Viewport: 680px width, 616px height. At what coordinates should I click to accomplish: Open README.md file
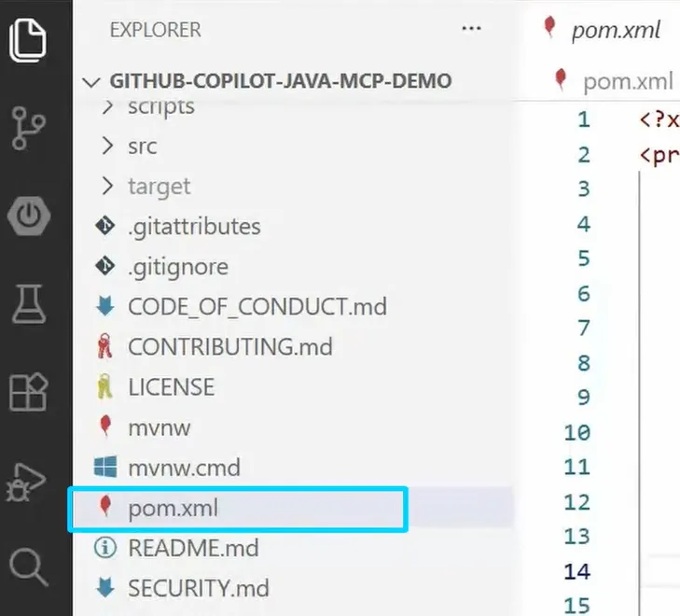pos(193,548)
